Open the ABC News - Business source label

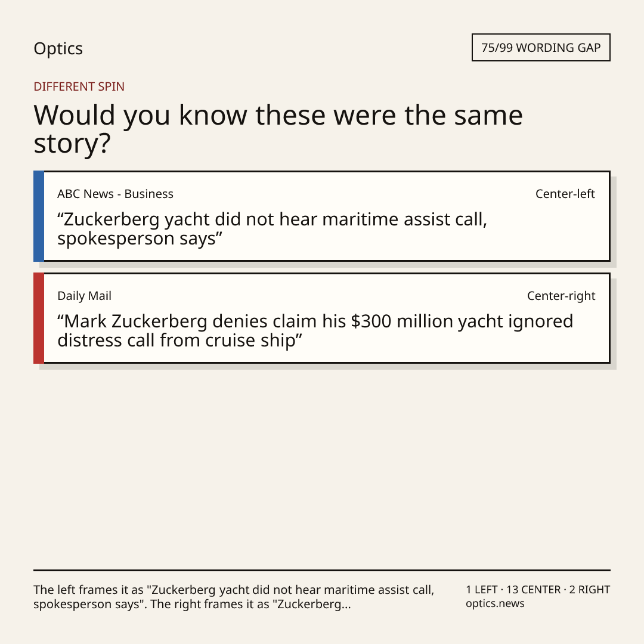tap(116, 194)
